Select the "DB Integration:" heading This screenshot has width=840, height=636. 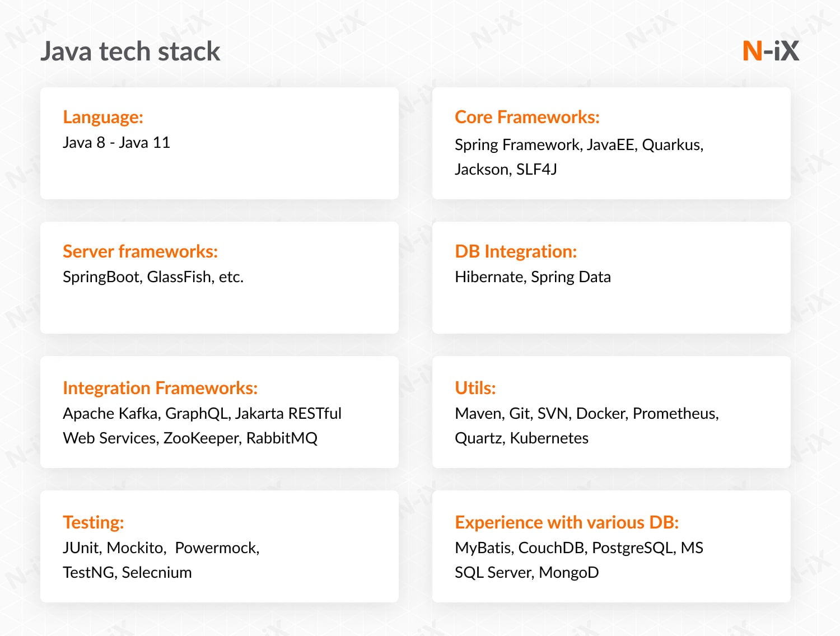pos(516,251)
